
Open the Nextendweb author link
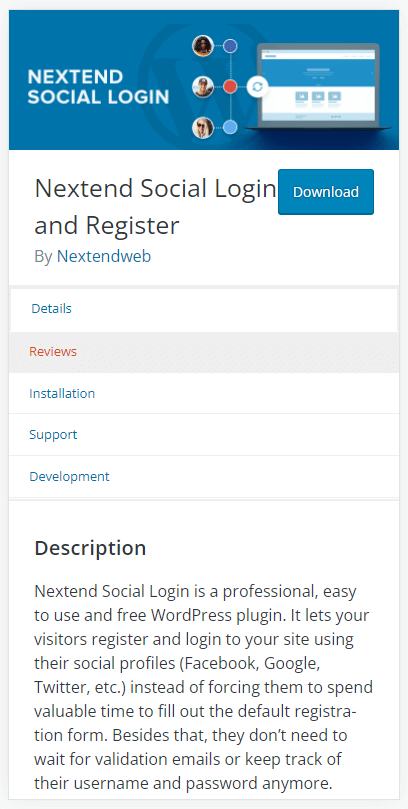(104, 256)
